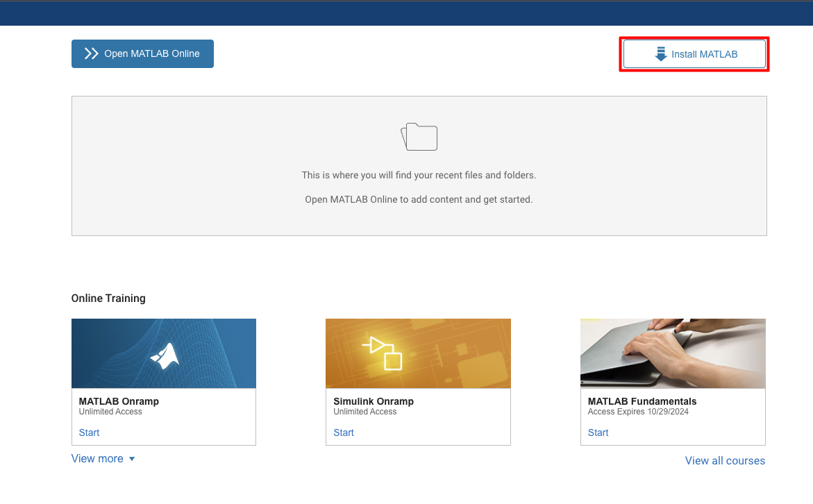
Task: Click the MATLAB Fundamentals title text
Action: click(x=642, y=401)
